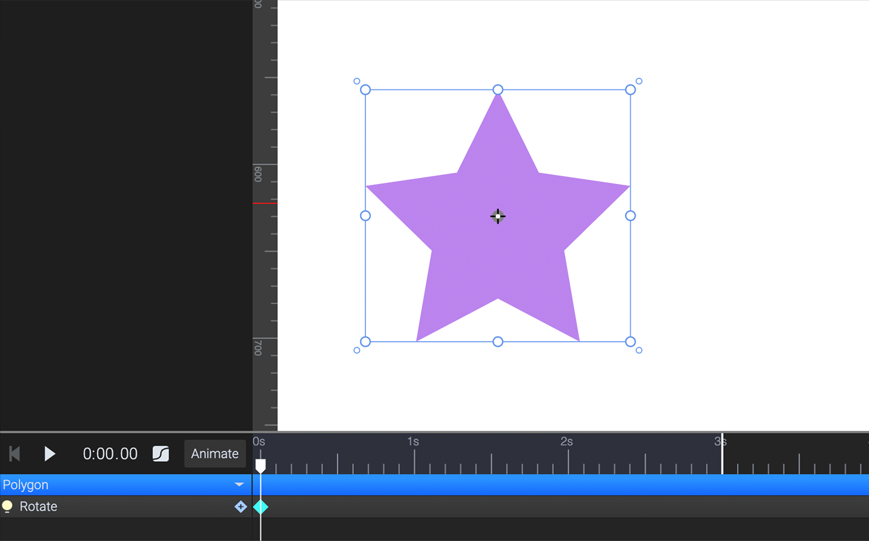Click the bottom-right outer rotation handle
This screenshot has width=869, height=541.
point(639,350)
